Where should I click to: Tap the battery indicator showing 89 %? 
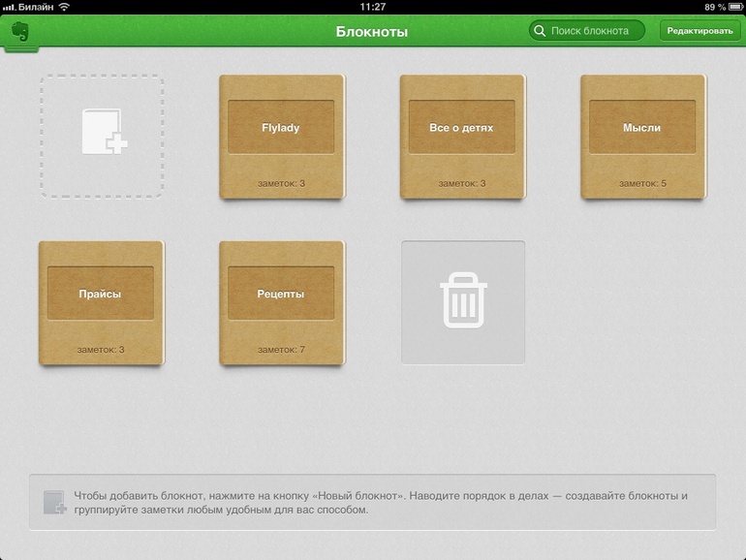click(x=730, y=7)
